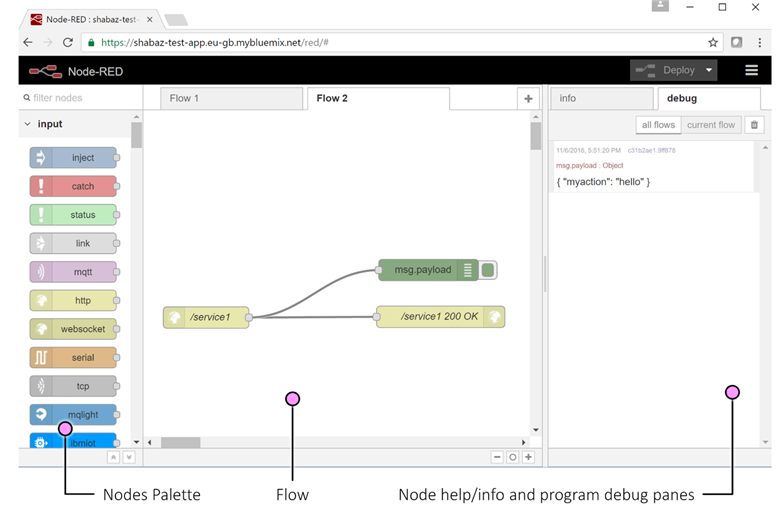Click the debug message timestamp
The width and height of the screenshot is (784, 509).
pyautogui.click(x=588, y=150)
